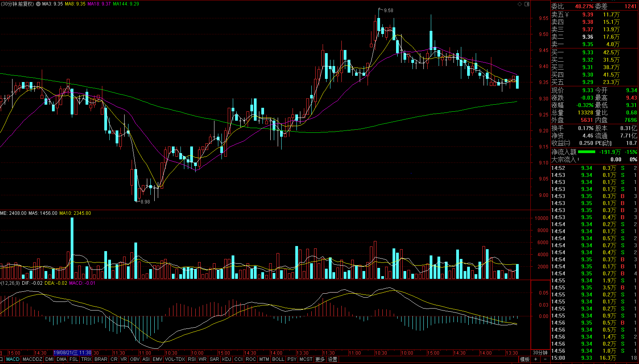Screen dimensions: 639x364
Task: Click the 15:00 9.33 16.3万 trade row
Action: 594,358
